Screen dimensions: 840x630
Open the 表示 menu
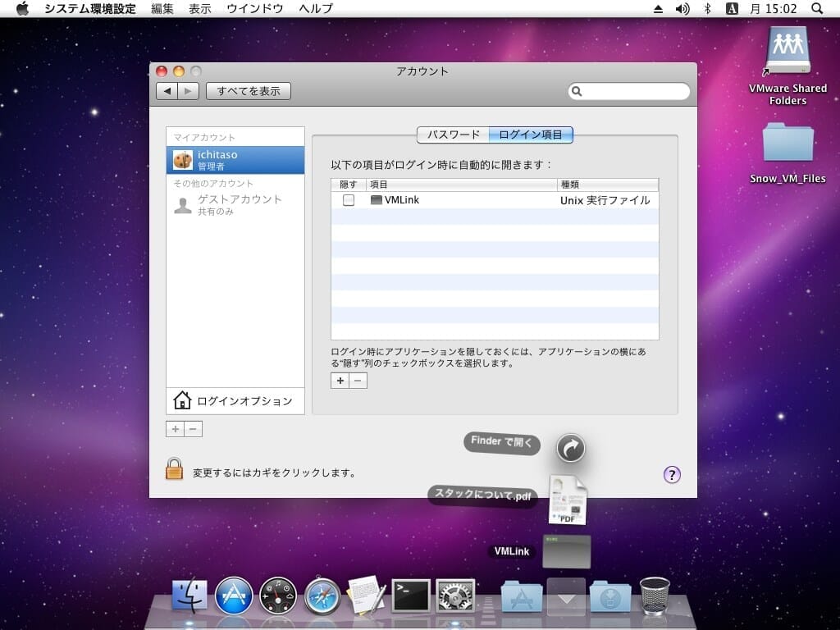point(199,8)
